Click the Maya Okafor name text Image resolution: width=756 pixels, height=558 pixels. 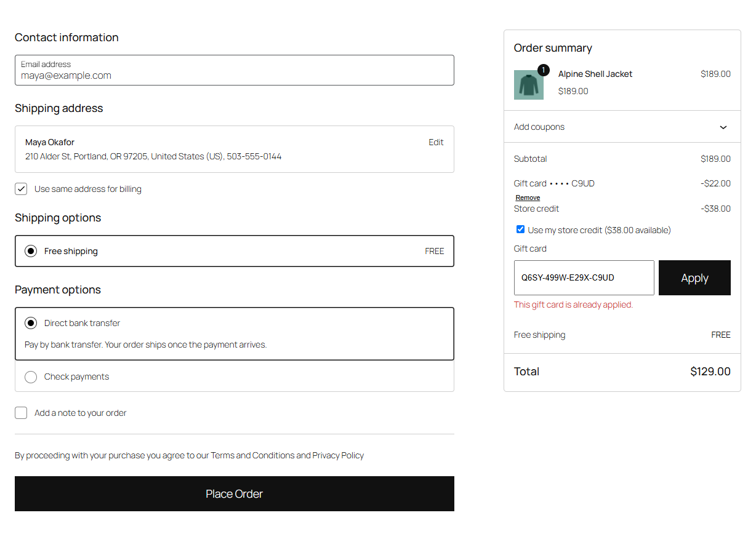tap(50, 142)
